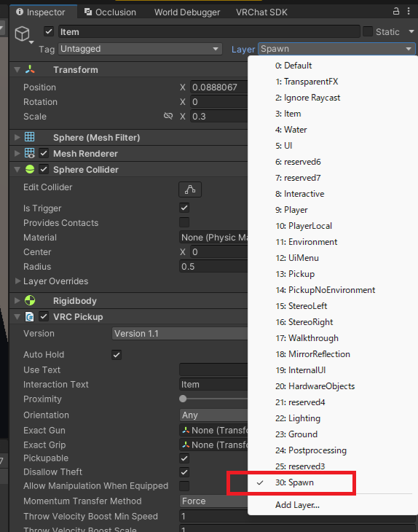The width and height of the screenshot is (418, 532).
Task: Click the Rigidbody component icon
Action: (30, 300)
